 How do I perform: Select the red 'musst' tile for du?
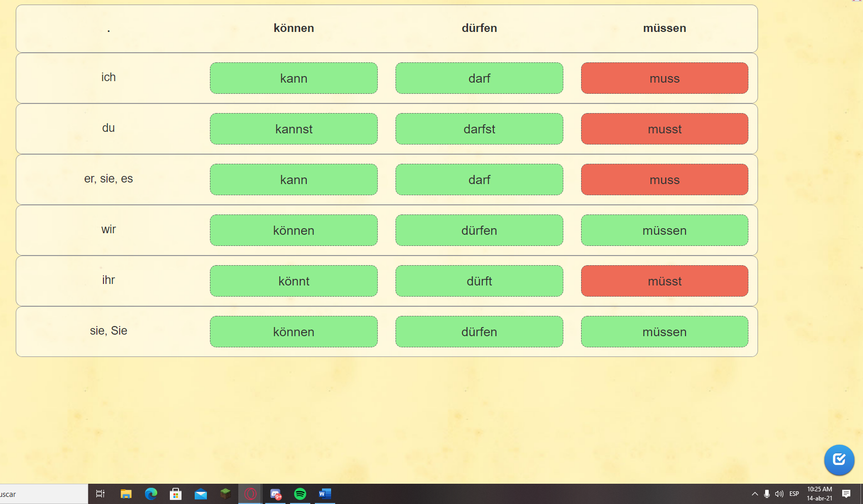tap(664, 129)
